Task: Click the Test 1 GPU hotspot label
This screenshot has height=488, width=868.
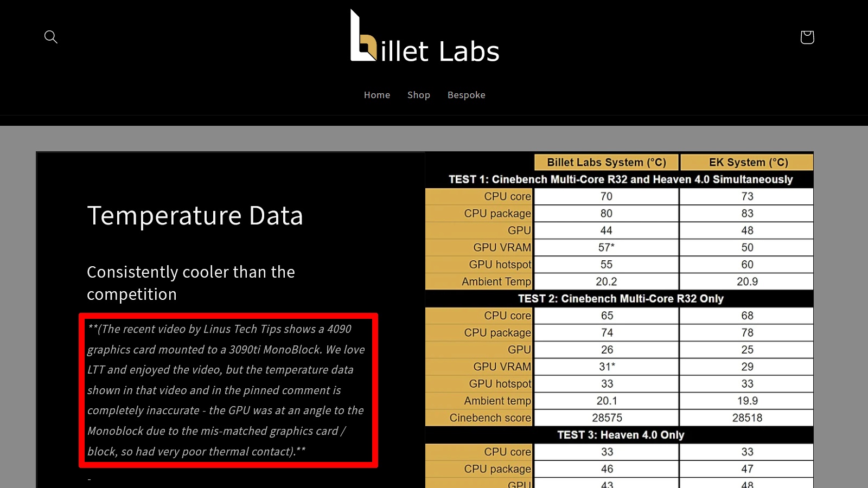Action: click(x=500, y=265)
